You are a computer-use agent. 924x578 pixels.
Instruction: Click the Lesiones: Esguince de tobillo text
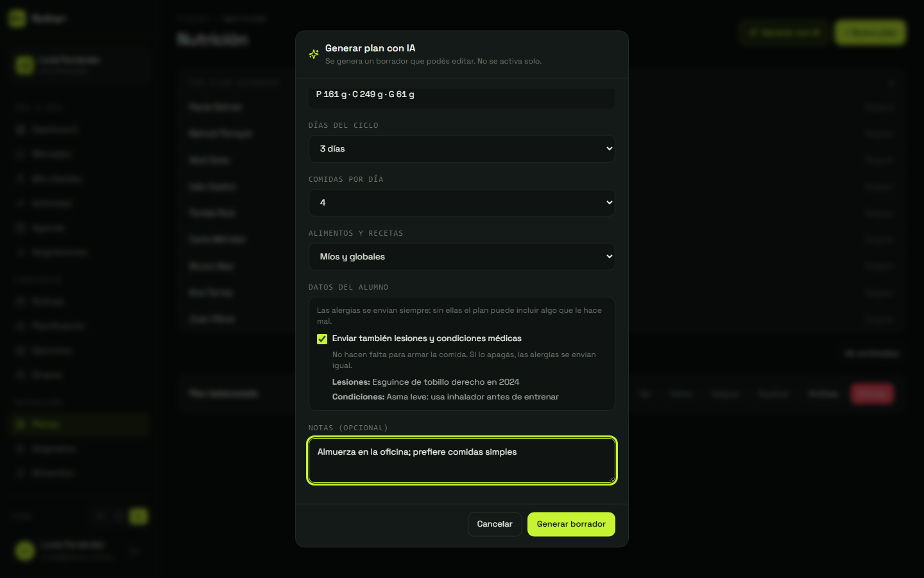tap(426, 382)
